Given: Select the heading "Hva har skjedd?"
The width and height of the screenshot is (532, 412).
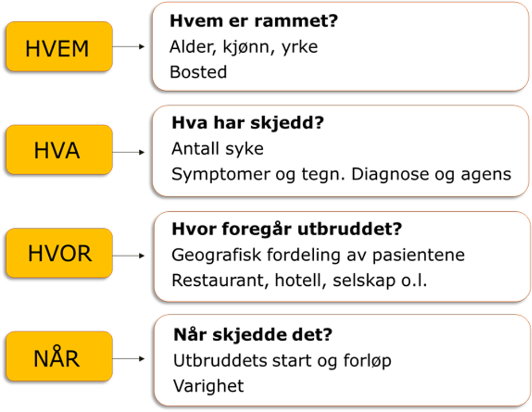Looking at the screenshot, I should coord(248,123).
